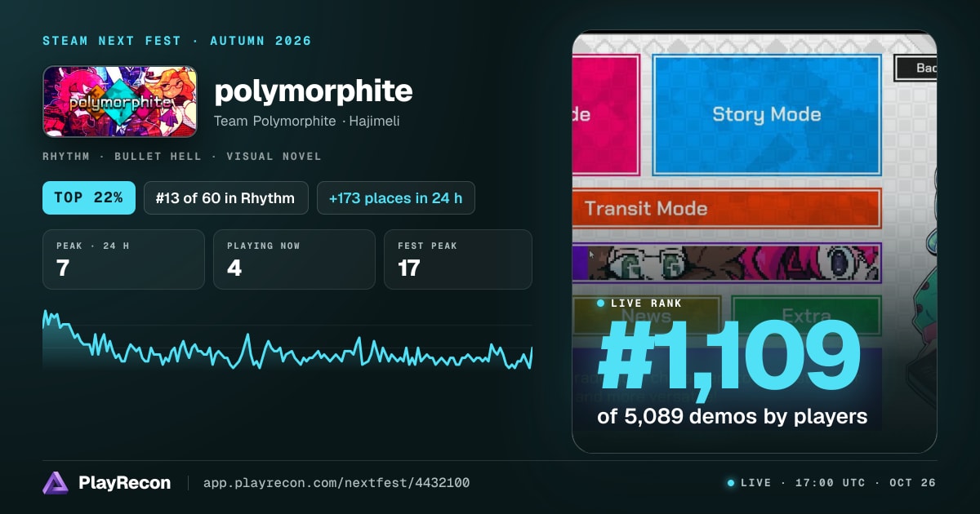The width and height of the screenshot is (980, 514).
Task: Click Story Mode in the game screenshot
Action: [767, 114]
